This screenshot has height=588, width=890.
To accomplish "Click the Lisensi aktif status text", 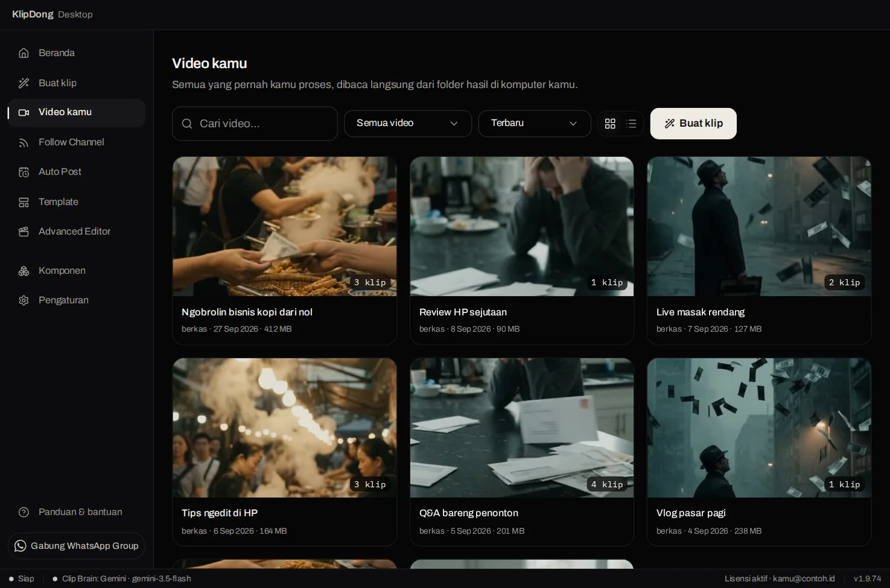I will tap(780, 579).
